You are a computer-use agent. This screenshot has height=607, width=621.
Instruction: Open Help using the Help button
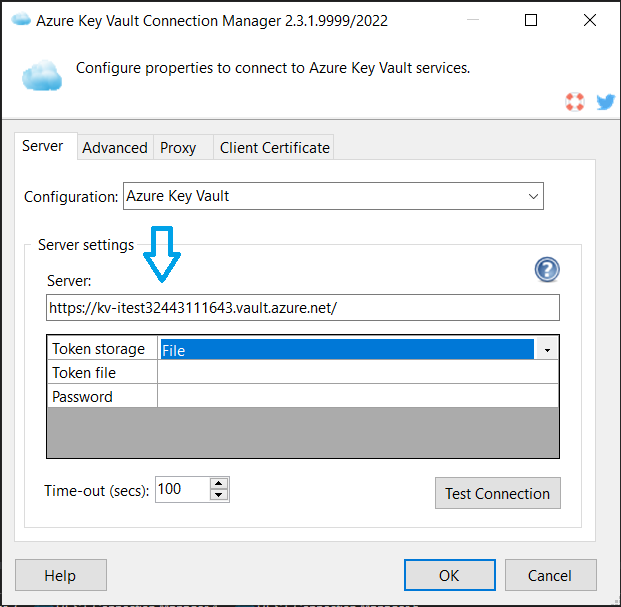click(x=60, y=575)
